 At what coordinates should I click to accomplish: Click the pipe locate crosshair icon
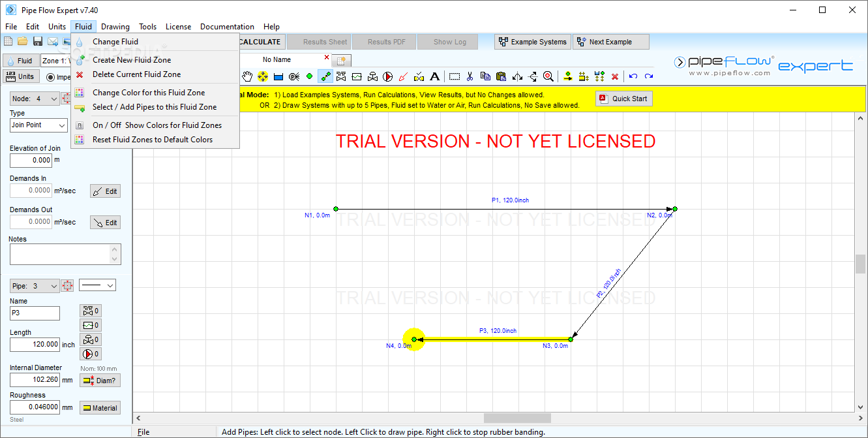point(67,286)
